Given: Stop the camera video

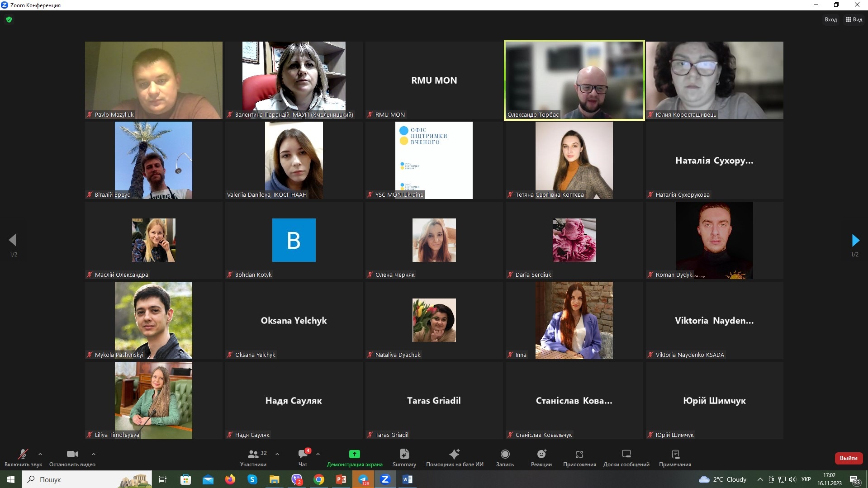Looking at the screenshot, I should [72, 454].
